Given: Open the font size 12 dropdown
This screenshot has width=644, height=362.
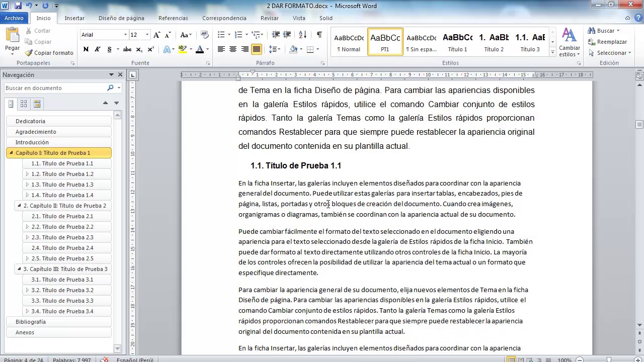Looking at the screenshot, I should [x=147, y=35].
